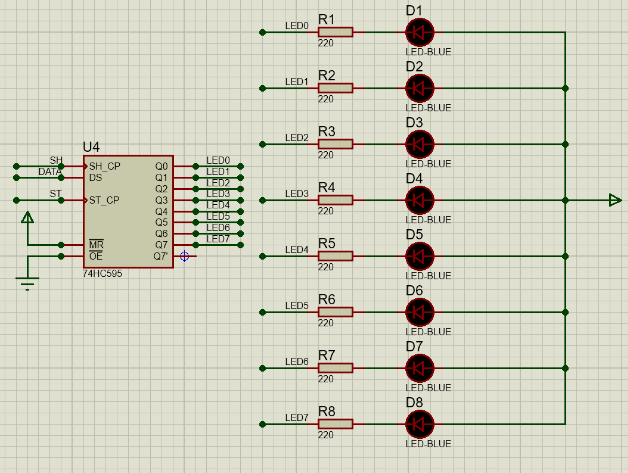Click the wire endpoint dot left of LED0 at R1
The height and width of the screenshot is (473, 628).
[262, 32]
